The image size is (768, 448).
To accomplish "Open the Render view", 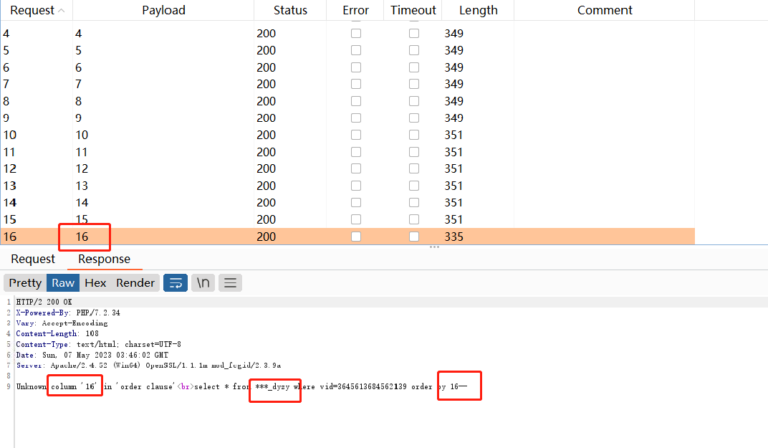I will pyautogui.click(x=135, y=283).
